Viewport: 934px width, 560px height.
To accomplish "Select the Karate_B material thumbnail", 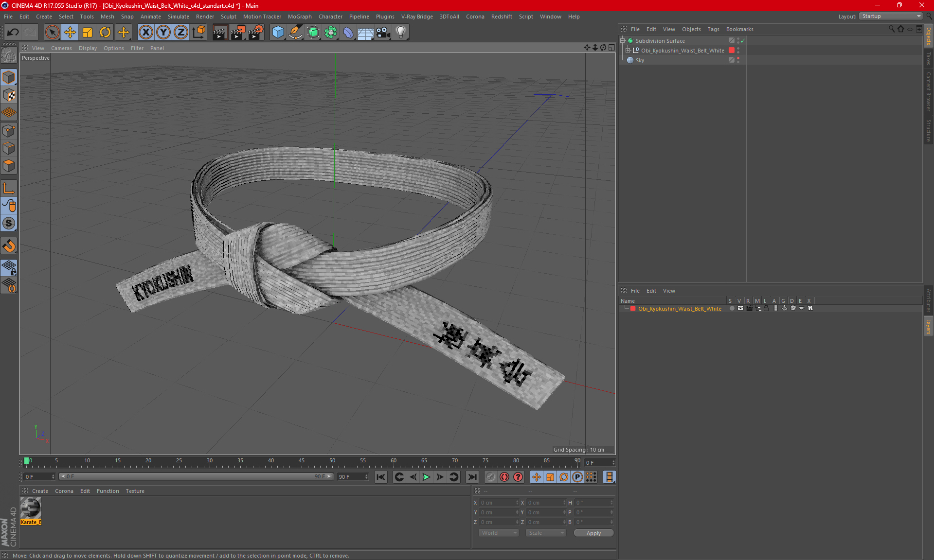I will pyautogui.click(x=31, y=511).
